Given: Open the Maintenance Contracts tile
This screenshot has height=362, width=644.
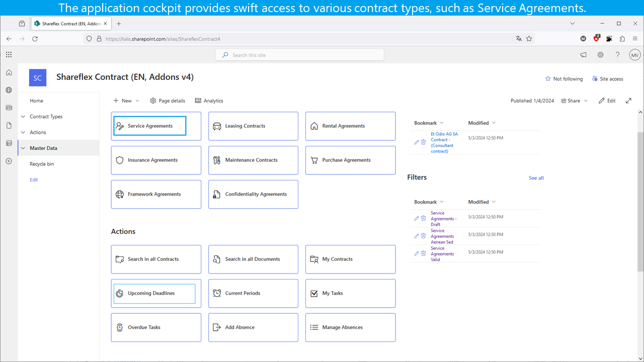Looking at the screenshot, I should pos(253,160).
